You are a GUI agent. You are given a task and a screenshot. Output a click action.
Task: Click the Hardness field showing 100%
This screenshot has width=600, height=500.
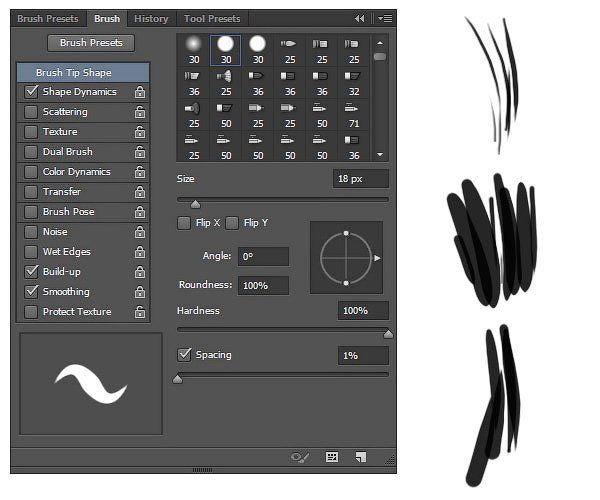point(363,311)
